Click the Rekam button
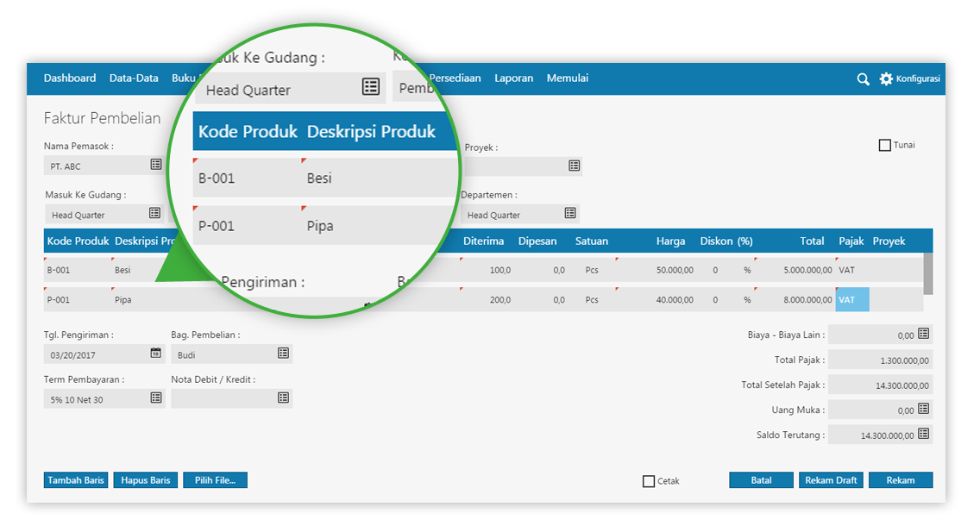Image resolution: width=980 pixels, height=526 pixels. [x=901, y=480]
